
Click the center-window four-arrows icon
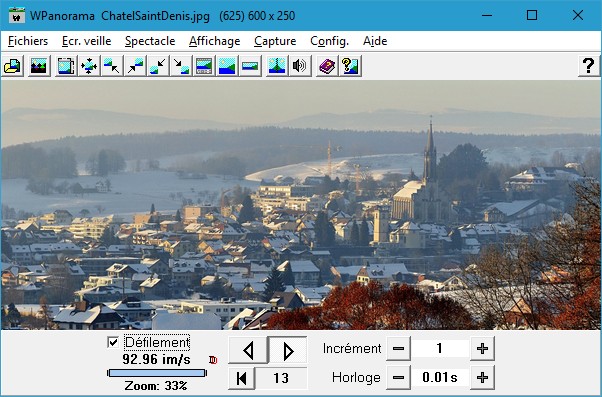89,66
